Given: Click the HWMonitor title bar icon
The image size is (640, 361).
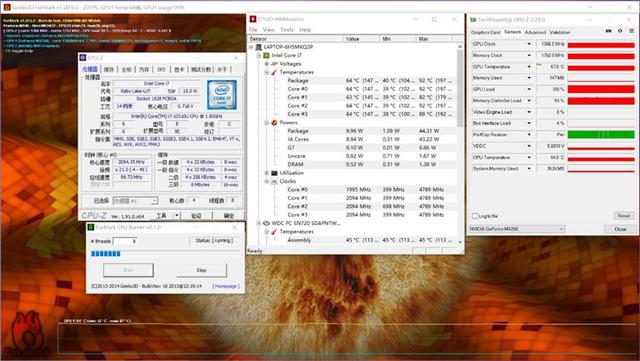Looking at the screenshot, I should (253, 19).
